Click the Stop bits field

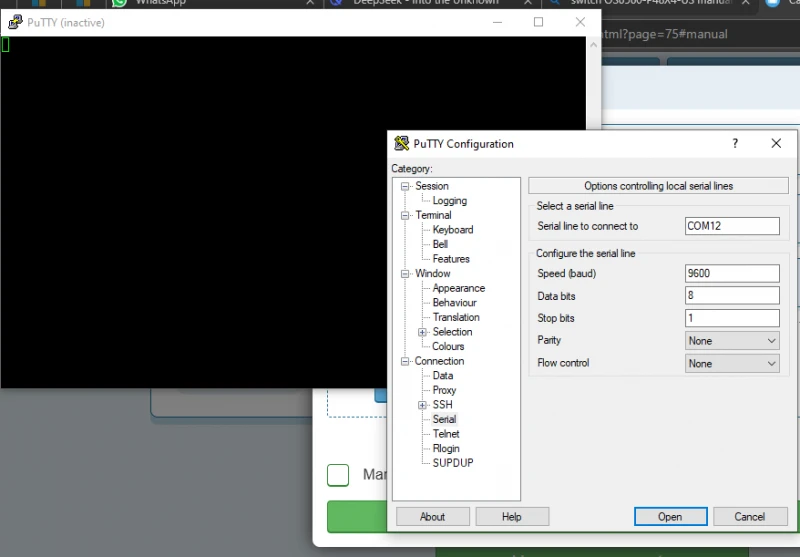pyautogui.click(x=732, y=318)
